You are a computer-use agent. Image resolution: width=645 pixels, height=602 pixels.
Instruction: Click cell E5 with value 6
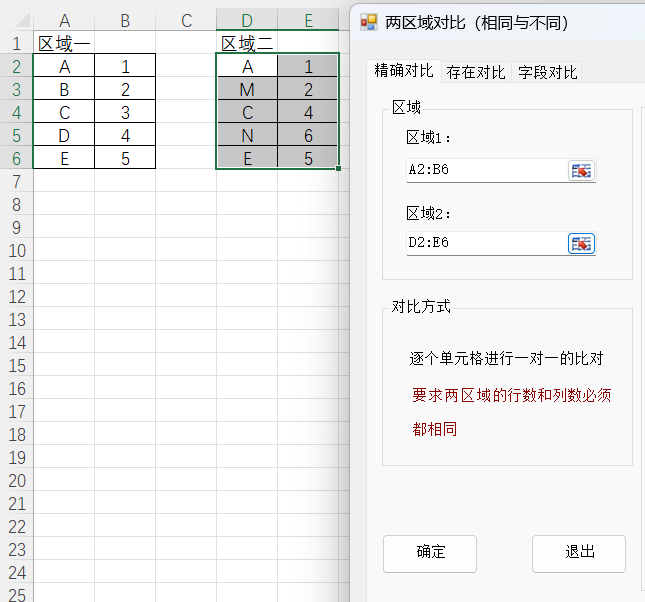pos(308,135)
